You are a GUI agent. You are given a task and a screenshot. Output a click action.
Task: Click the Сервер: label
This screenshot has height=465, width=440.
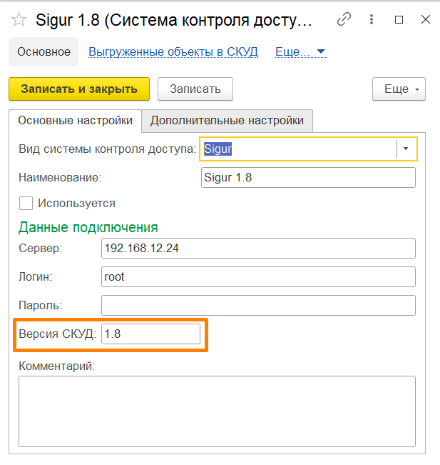coord(40,248)
